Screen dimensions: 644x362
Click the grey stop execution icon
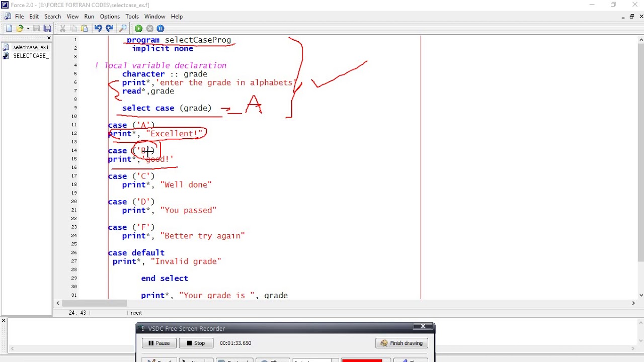click(x=149, y=29)
